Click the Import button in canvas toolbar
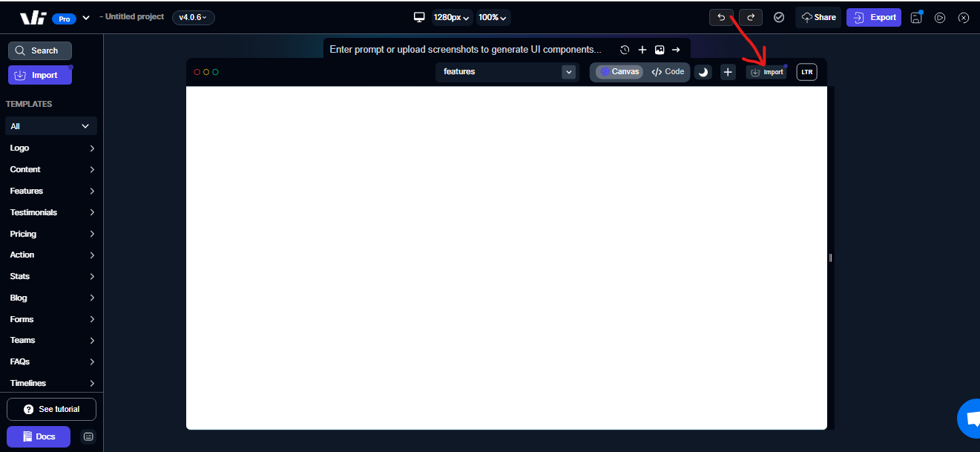Viewport: 980px width, 452px height. point(766,72)
